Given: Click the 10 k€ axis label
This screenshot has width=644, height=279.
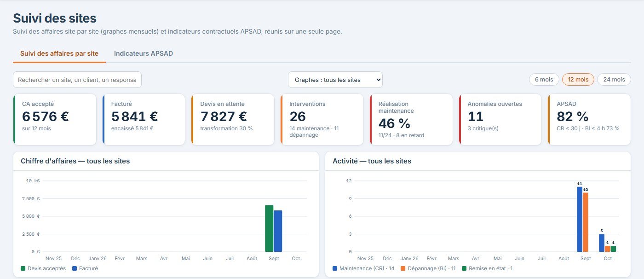Looking at the screenshot, I should coord(33,181).
